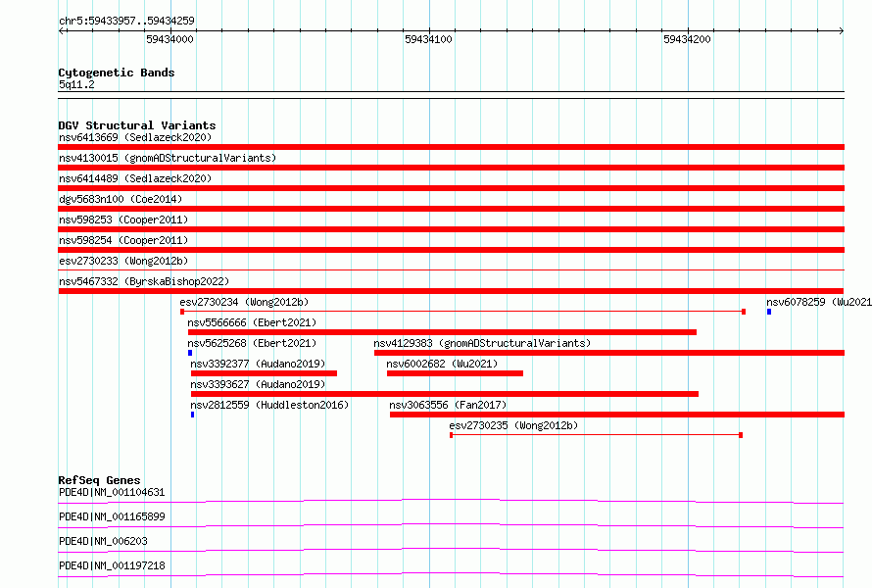The image size is (872, 588).
Task: Click the dgv5683n100 (Coe2014) label
Action: pos(121,199)
